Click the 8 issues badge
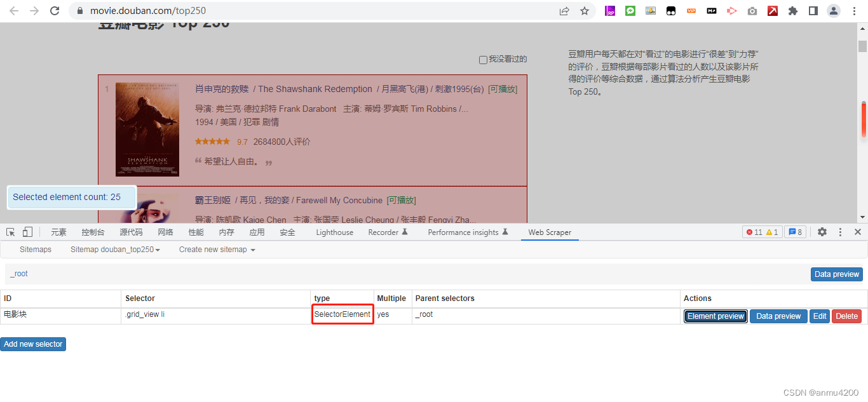 (795, 232)
